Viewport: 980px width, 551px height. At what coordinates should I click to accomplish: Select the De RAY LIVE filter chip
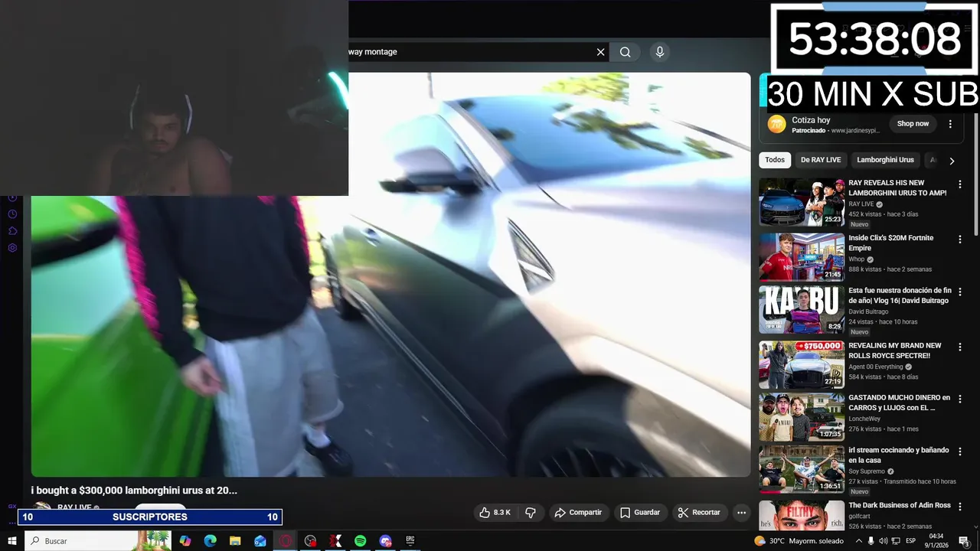(x=821, y=160)
